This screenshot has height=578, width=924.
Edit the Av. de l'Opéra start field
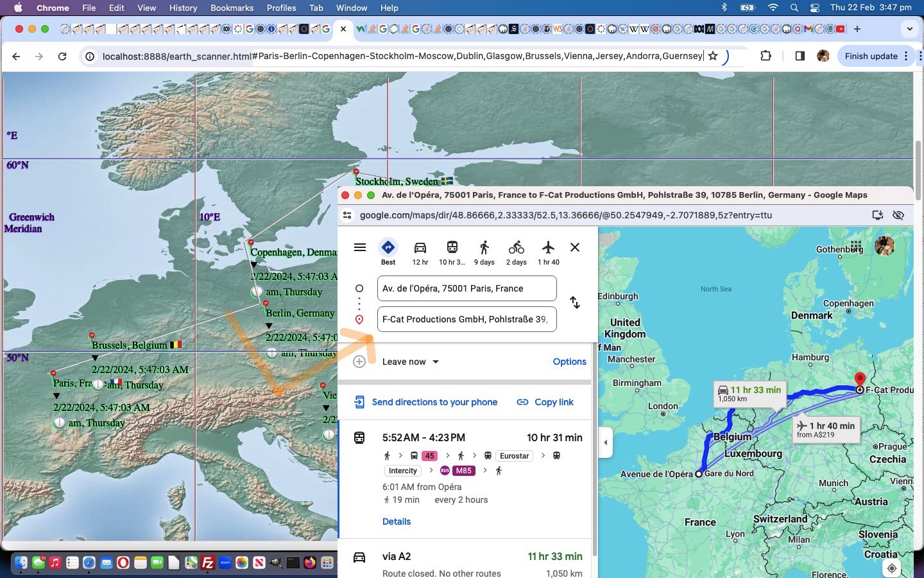click(x=467, y=288)
